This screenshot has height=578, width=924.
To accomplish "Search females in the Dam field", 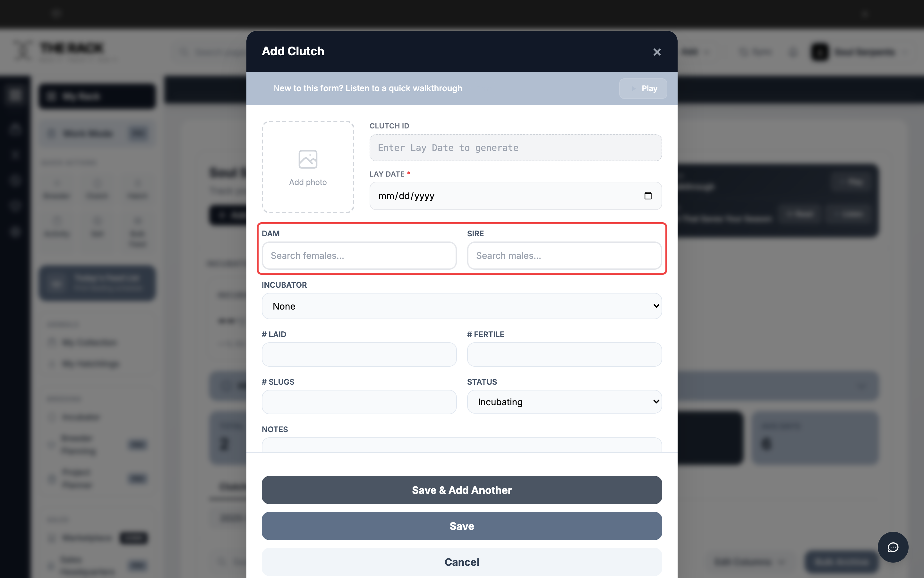I will click(359, 255).
